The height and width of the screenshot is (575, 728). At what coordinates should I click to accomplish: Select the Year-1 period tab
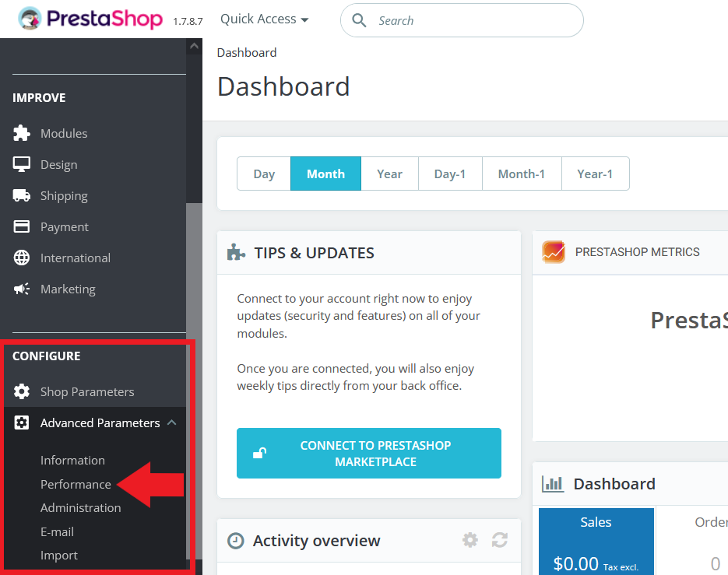click(x=595, y=174)
